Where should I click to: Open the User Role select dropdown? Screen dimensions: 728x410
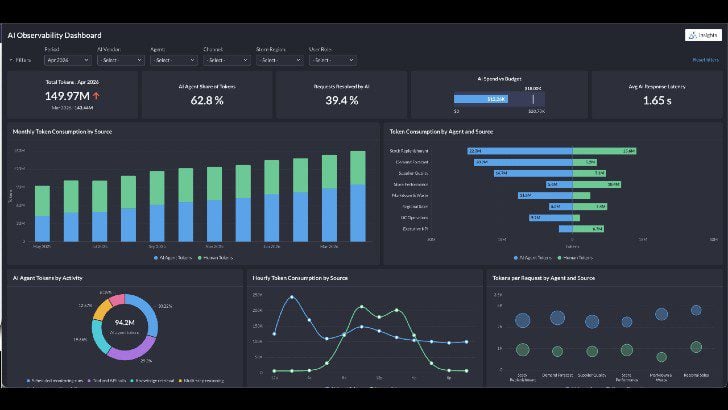point(332,60)
